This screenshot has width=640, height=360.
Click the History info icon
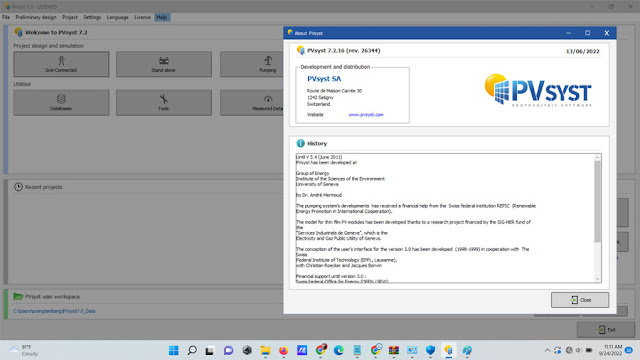click(x=300, y=143)
